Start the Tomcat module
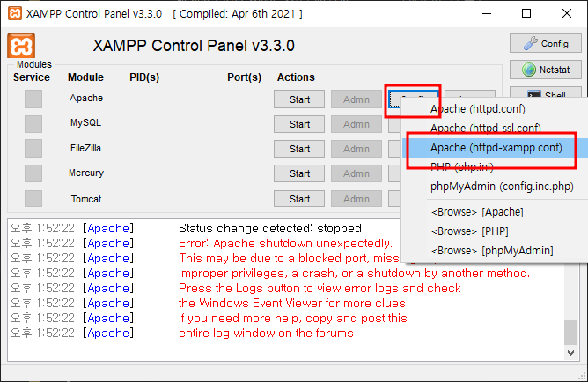Screen dimensions: 588x382 pos(299,199)
